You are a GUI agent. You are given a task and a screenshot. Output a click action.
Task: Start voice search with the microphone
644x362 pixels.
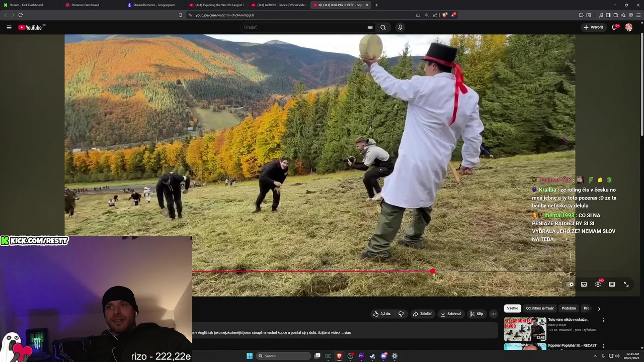400,27
